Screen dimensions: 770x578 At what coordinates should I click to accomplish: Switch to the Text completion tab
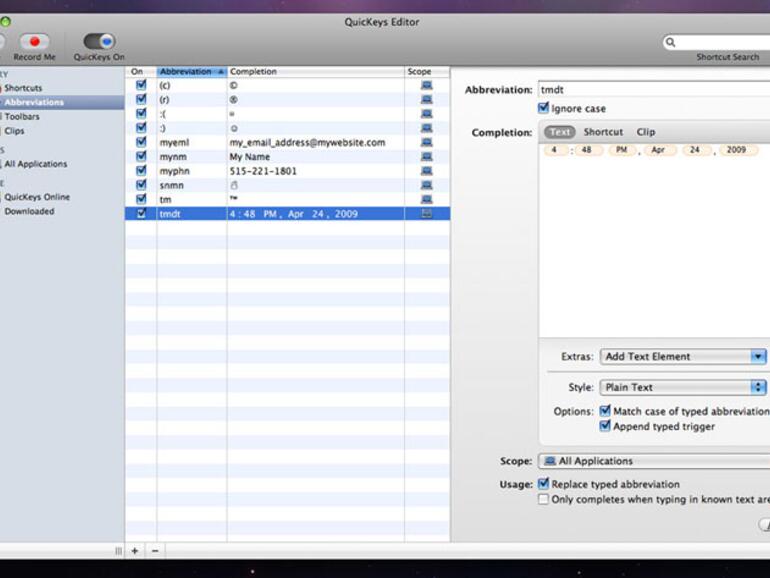tap(559, 132)
